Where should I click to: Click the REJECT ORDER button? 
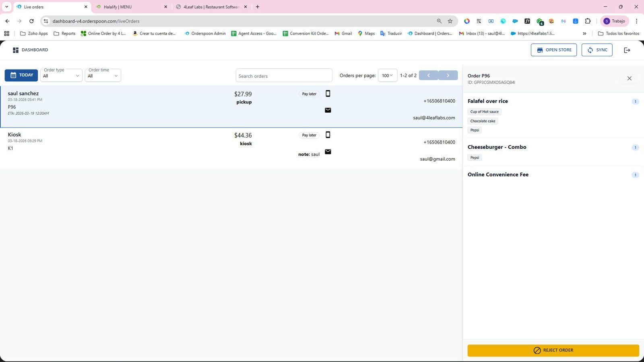(x=553, y=350)
